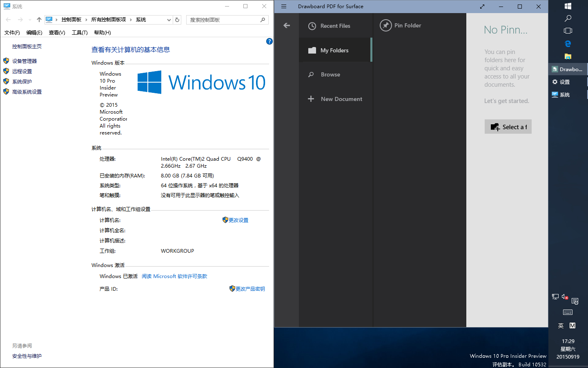Switch to 设置 taskbar item
This screenshot has width=588, height=368.
click(x=568, y=82)
